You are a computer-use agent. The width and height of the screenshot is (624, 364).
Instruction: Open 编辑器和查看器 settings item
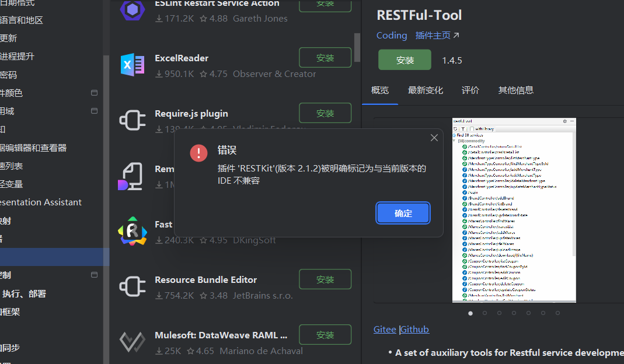click(33, 148)
